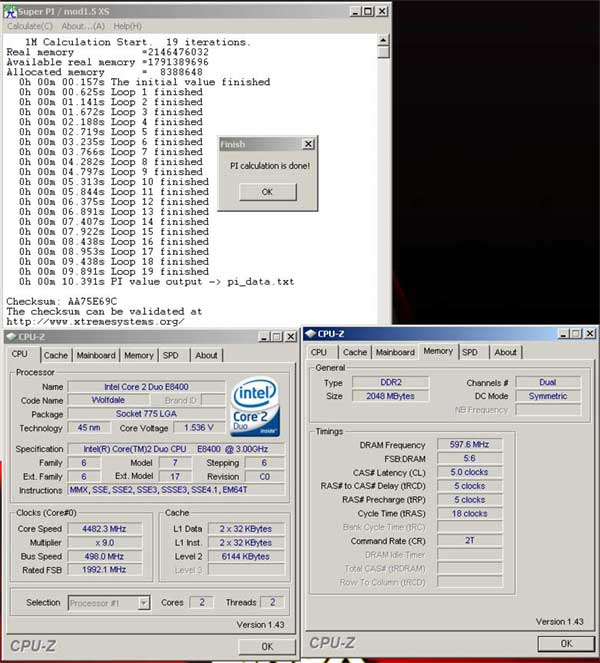Click the Technology value 45 nm
Viewport: 600px width, 663px height.
[89, 428]
